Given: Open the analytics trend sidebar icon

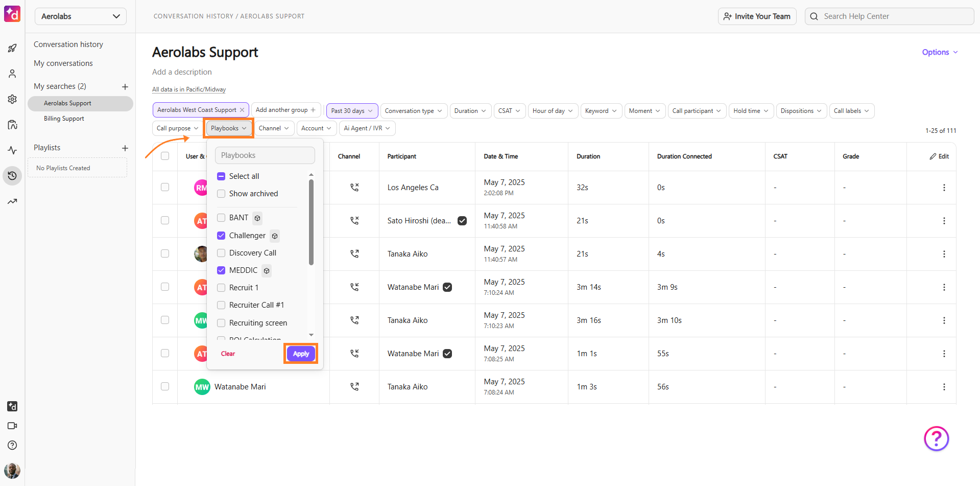Looking at the screenshot, I should (12, 201).
